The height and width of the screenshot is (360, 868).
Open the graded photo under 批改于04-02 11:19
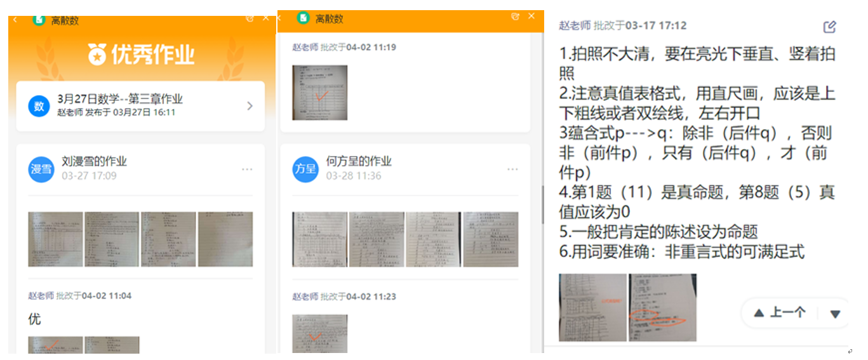click(319, 93)
